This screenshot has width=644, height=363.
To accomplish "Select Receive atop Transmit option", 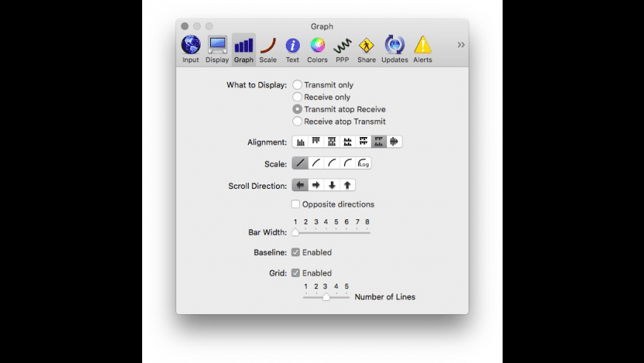I will pos(297,121).
